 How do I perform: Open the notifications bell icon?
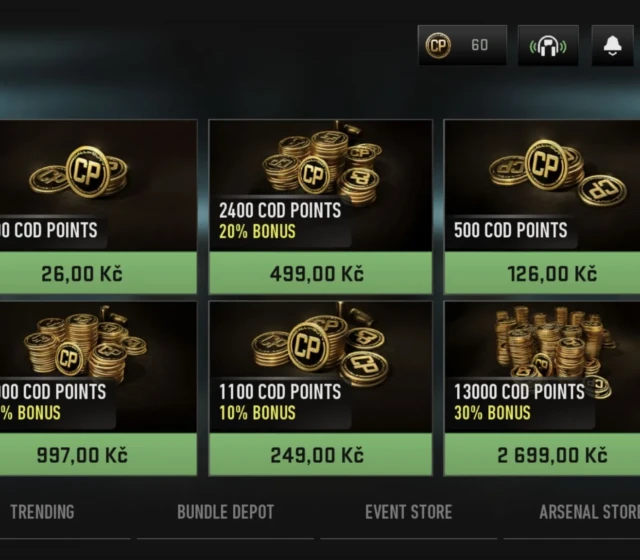(612, 46)
